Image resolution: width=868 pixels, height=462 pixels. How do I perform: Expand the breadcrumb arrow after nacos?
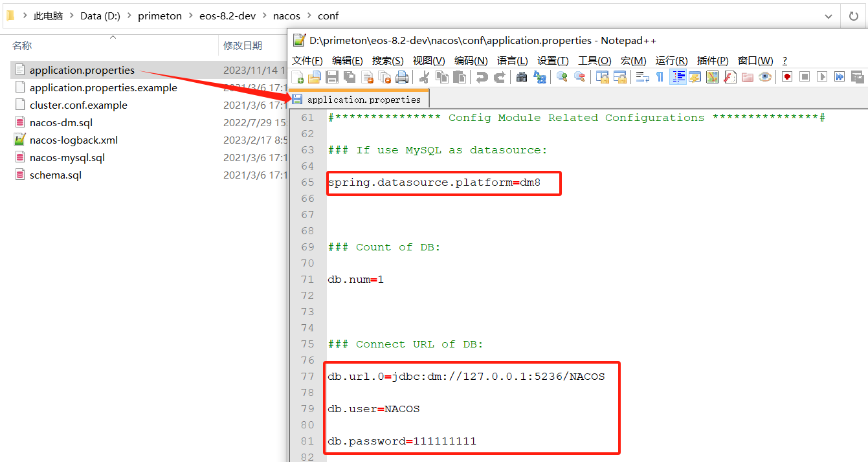tap(309, 16)
